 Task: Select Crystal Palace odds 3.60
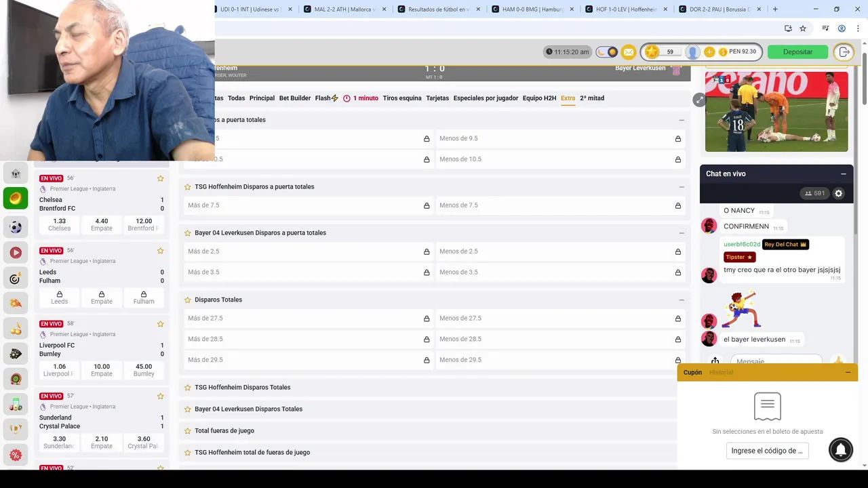(x=144, y=443)
